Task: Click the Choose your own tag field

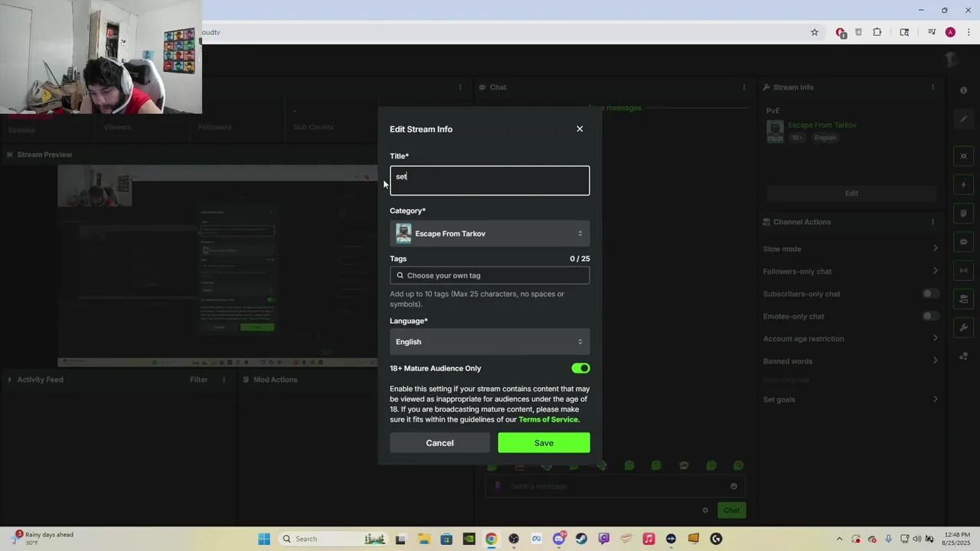Action: pyautogui.click(x=489, y=275)
